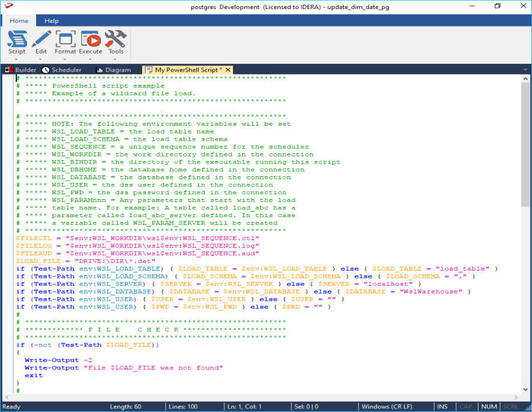Click the $FILECTL variable line

[x=137, y=238]
